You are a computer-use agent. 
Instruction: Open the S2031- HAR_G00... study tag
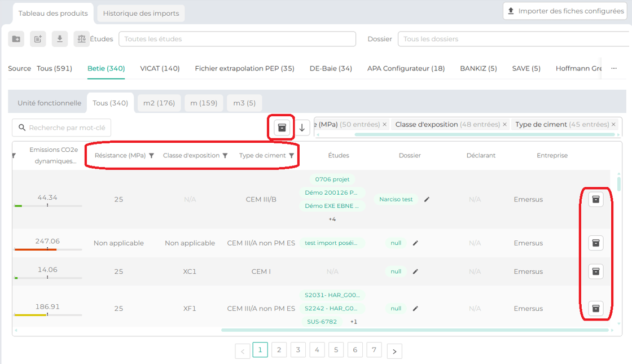tap(332, 295)
